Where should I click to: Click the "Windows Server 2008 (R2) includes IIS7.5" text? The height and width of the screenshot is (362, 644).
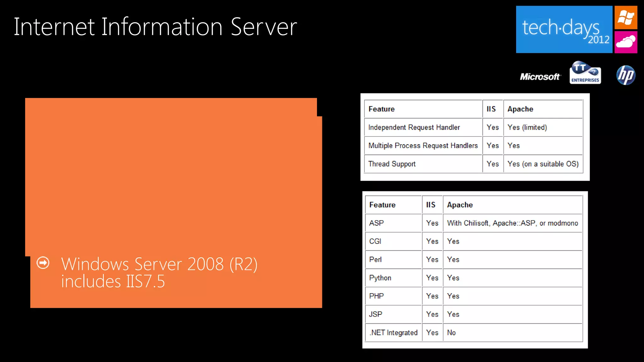pyautogui.click(x=159, y=272)
